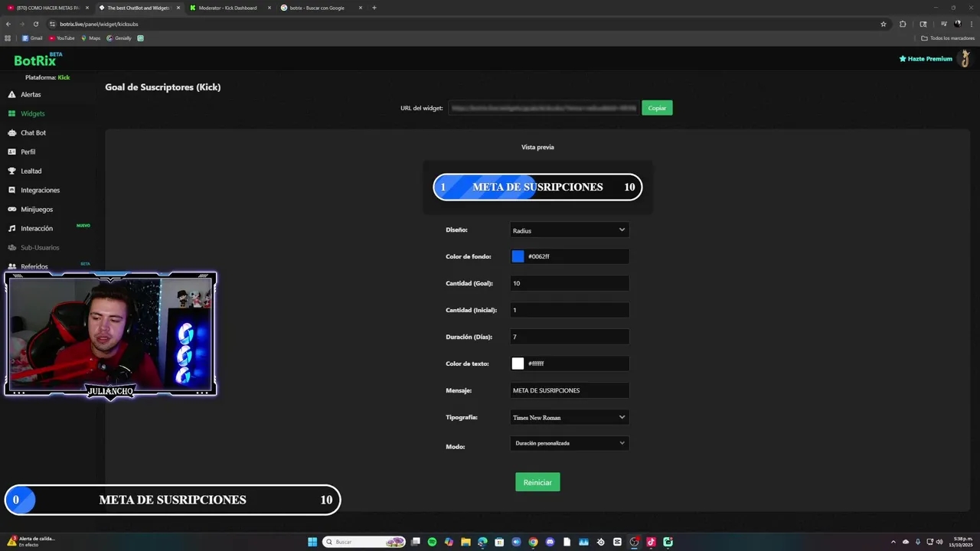The image size is (980, 551).
Task: Open the Chrome apps grid icon
Action: point(8,38)
